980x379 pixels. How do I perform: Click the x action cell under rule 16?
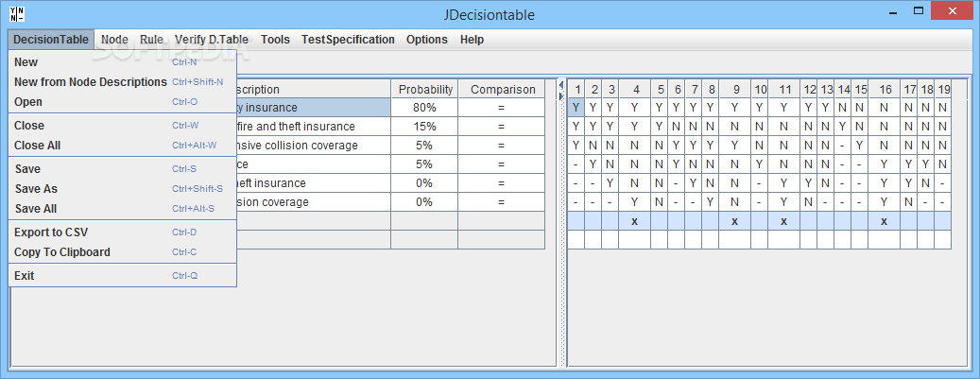click(x=885, y=221)
